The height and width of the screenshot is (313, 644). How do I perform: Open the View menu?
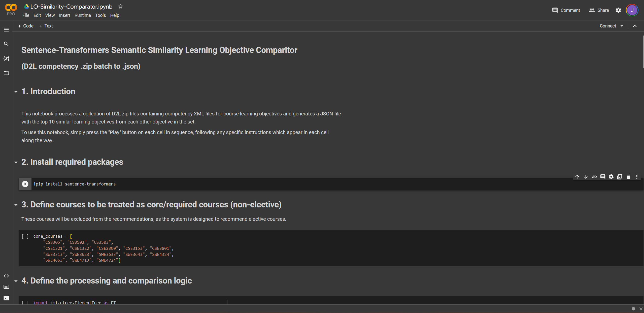point(50,15)
